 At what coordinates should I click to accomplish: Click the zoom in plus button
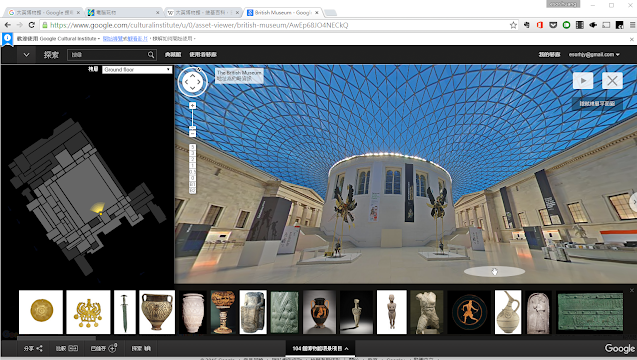pyautogui.click(x=193, y=106)
